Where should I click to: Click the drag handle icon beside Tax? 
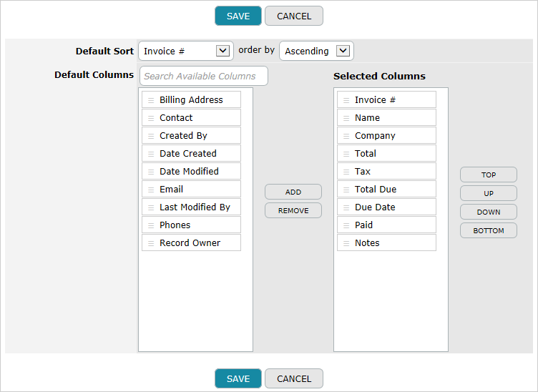tap(346, 172)
